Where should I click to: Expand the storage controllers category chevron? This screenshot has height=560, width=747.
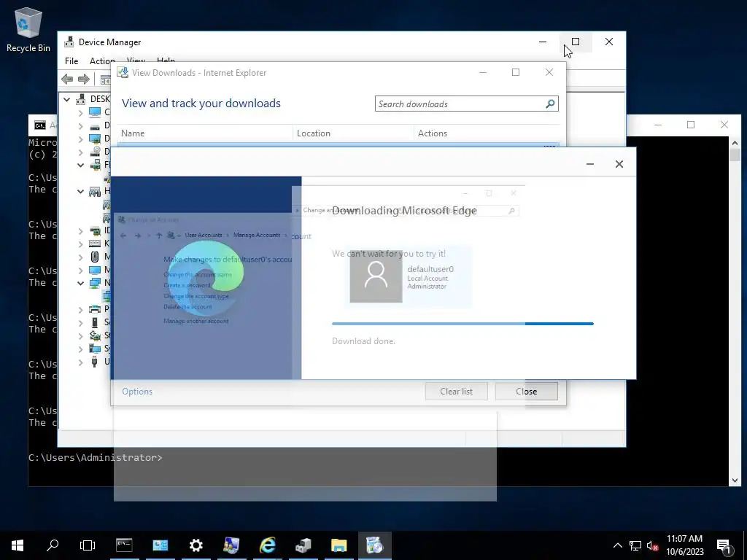(80, 335)
